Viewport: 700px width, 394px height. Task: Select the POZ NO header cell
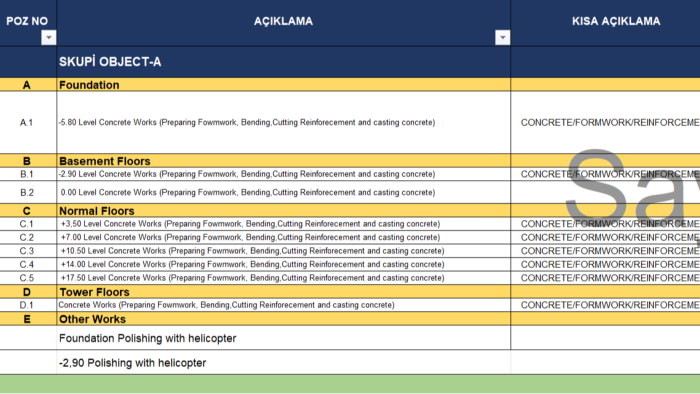(28, 23)
